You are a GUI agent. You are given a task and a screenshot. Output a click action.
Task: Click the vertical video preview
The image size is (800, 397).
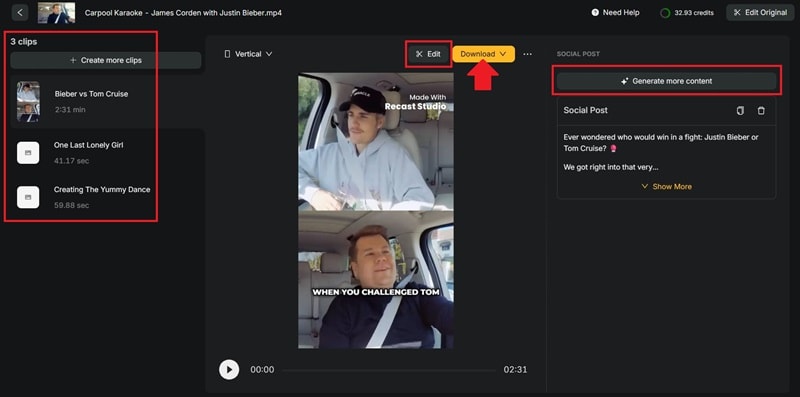376,210
